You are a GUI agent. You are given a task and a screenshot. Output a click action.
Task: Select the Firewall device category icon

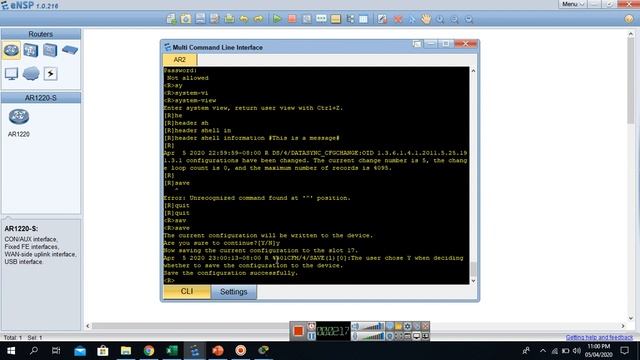(70, 50)
